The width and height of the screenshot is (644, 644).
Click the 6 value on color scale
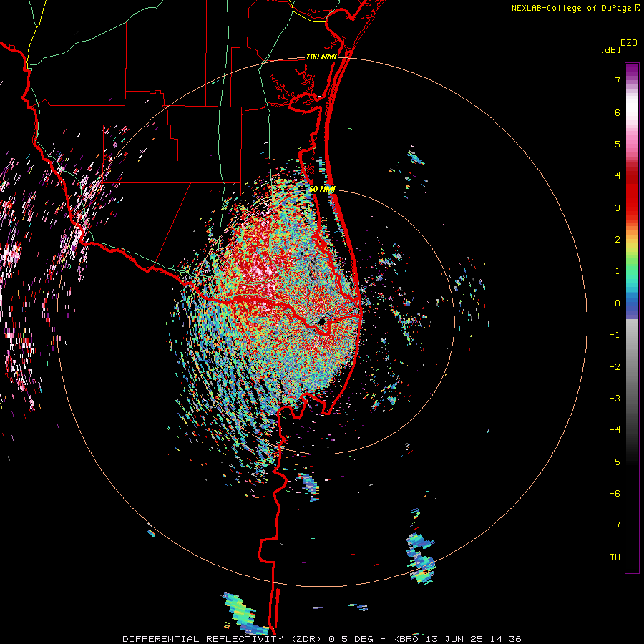click(618, 112)
